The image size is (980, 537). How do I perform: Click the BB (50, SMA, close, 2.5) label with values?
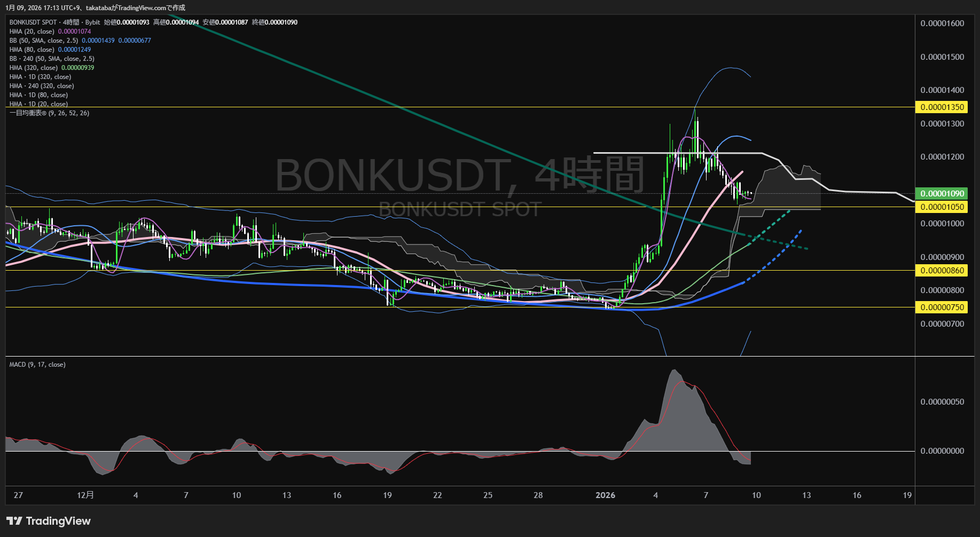(80, 41)
